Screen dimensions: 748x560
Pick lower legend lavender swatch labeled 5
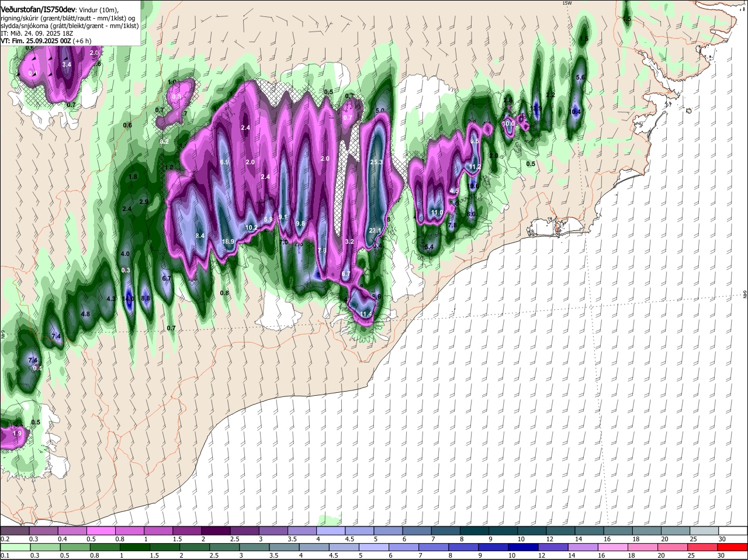point(374,547)
